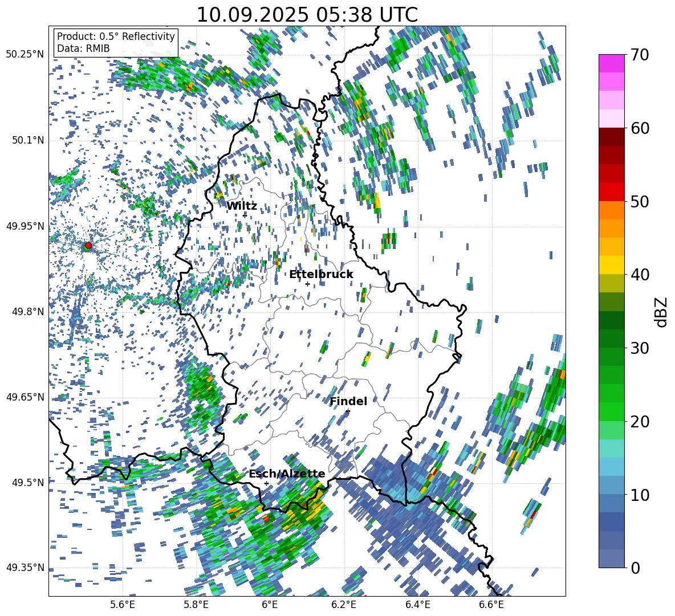Click the longitude label 6.6°E

pyautogui.click(x=491, y=605)
